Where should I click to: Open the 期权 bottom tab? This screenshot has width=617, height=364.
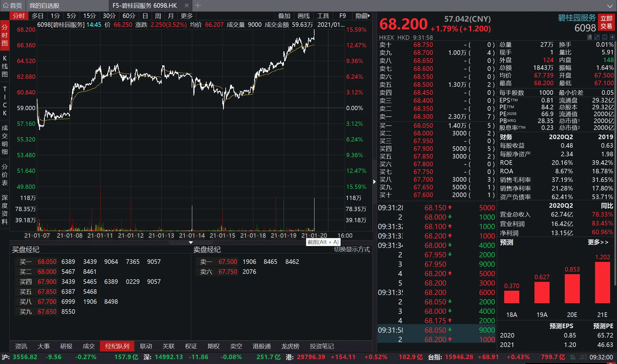click(x=214, y=346)
